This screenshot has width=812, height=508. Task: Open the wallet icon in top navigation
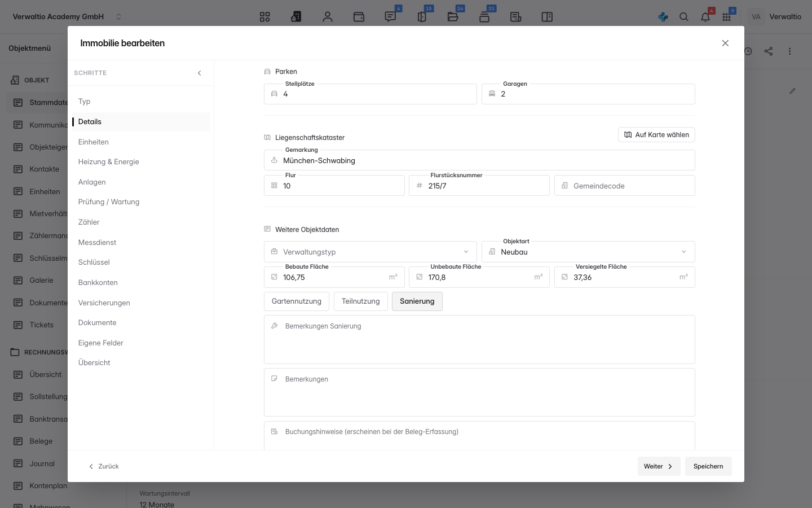(x=359, y=17)
